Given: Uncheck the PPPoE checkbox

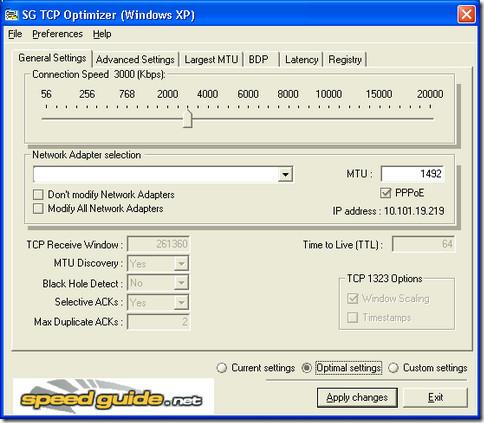Looking at the screenshot, I should click(385, 193).
